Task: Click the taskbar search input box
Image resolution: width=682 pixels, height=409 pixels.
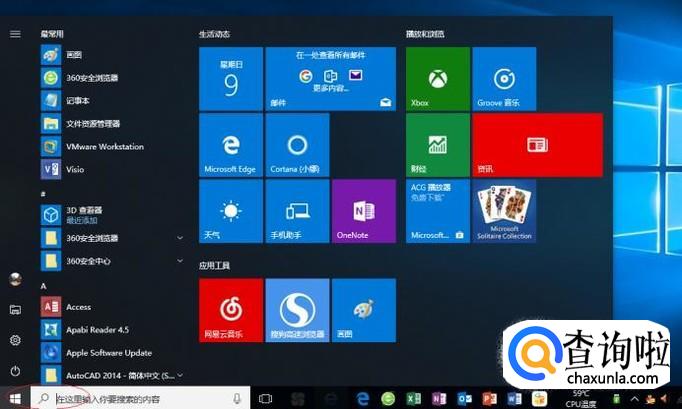Action: click(x=140, y=398)
